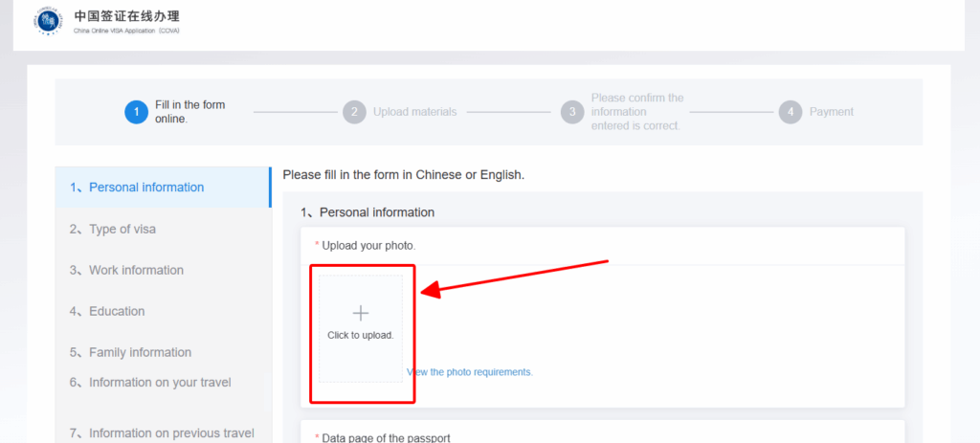Open Information on your travel section
This screenshot has width=980, height=443.
[160, 383]
